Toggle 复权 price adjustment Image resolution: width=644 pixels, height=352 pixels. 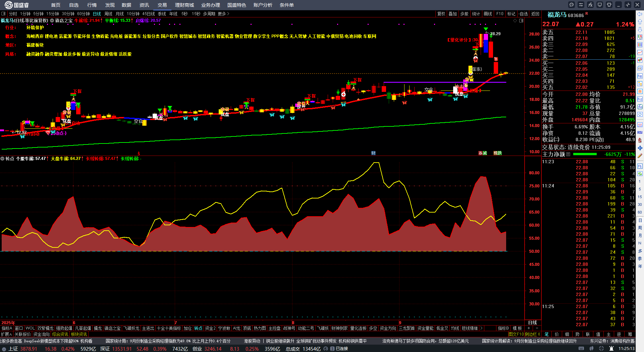441,14
